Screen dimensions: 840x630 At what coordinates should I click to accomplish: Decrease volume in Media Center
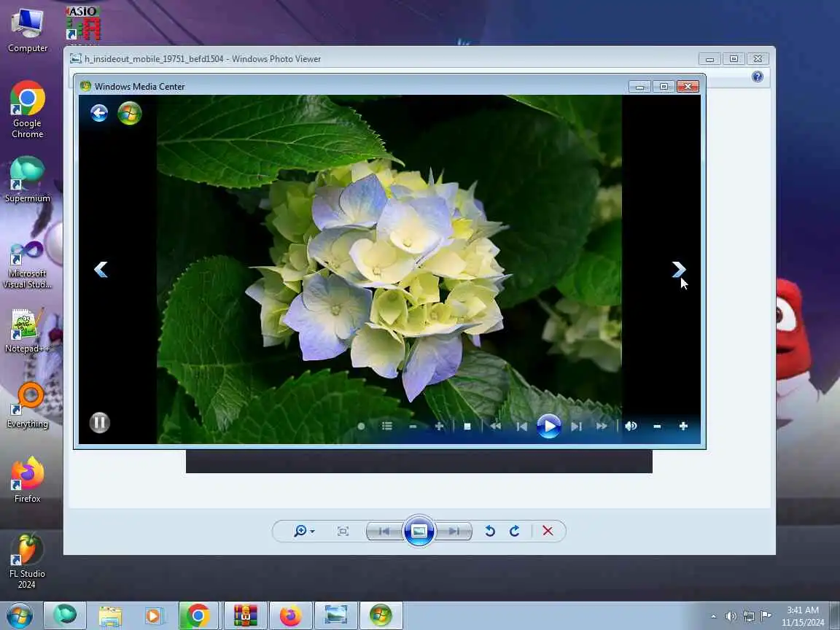(x=657, y=427)
